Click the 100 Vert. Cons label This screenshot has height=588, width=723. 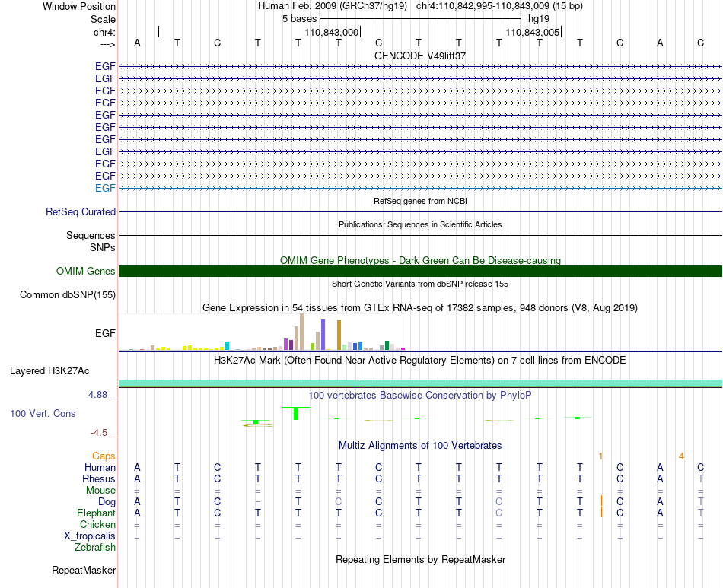coord(43,413)
